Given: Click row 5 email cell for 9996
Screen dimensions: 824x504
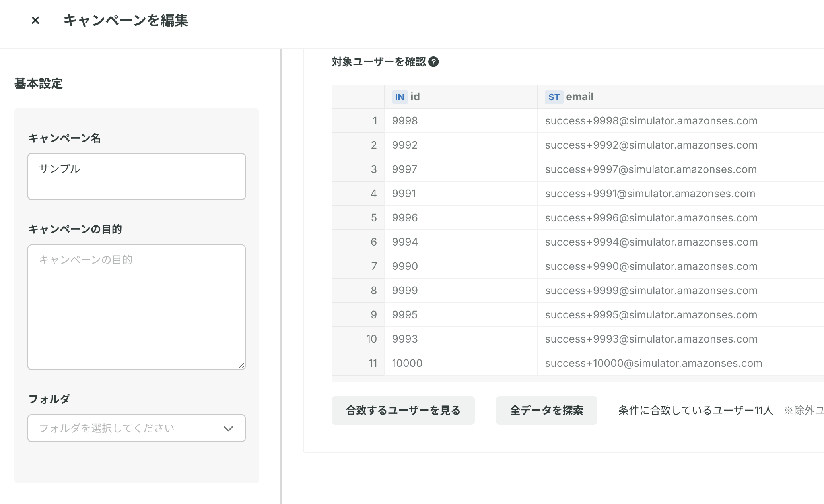Looking at the screenshot, I should 651,218.
